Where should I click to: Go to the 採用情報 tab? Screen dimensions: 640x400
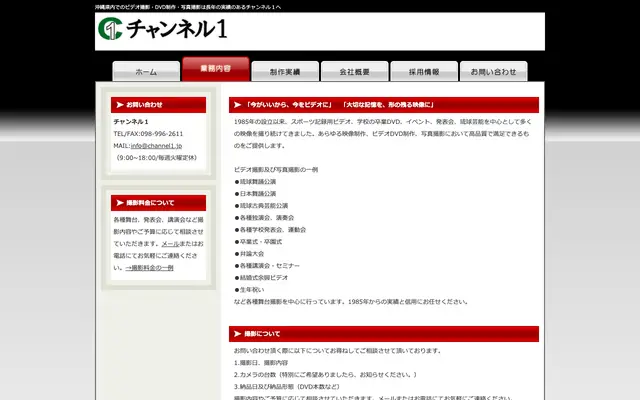click(424, 71)
